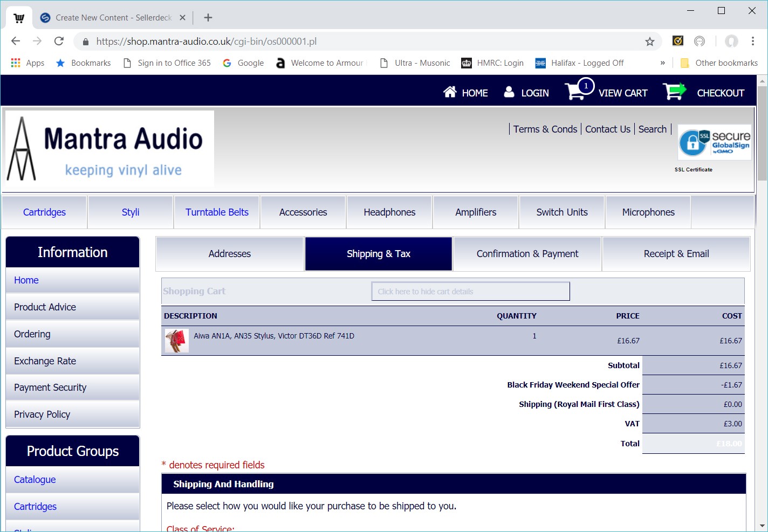The image size is (768, 532).
Task: Click the Login person icon
Action: click(x=509, y=92)
